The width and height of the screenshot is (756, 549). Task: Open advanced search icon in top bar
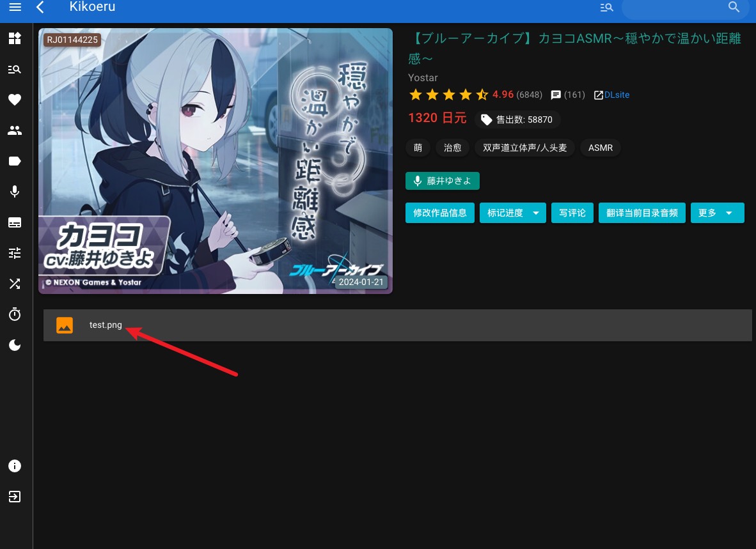(606, 8)
